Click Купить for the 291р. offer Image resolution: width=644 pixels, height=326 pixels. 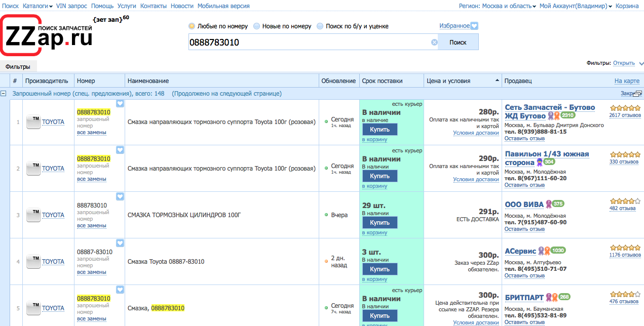click(x=380, y=223)
